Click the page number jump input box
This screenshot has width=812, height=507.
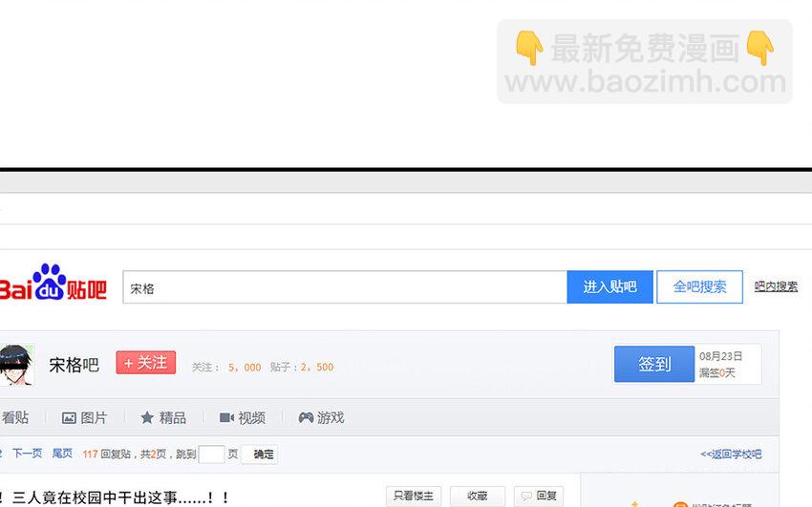point(211,454)
